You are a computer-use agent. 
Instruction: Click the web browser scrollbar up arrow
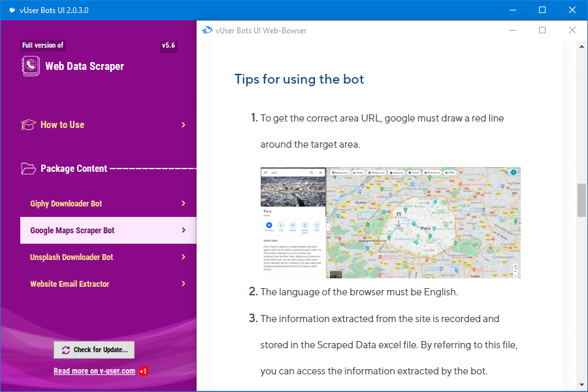(581, 46)
